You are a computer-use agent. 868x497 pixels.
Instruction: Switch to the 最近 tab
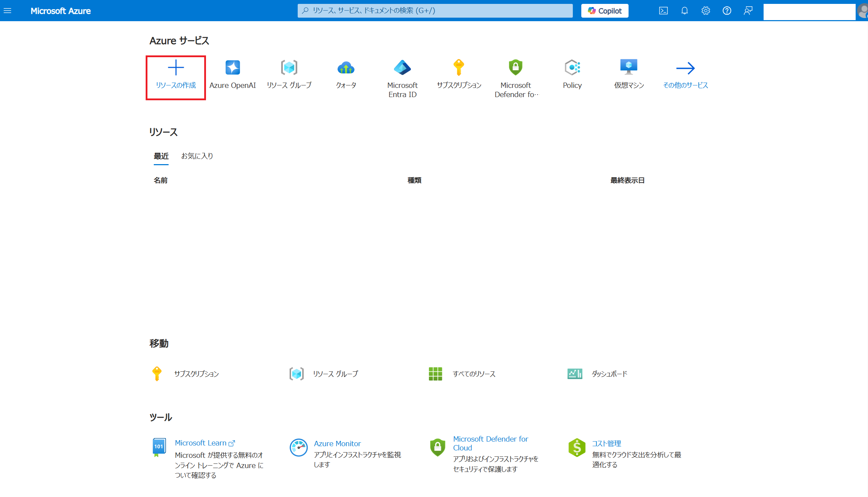pos(161,156)
